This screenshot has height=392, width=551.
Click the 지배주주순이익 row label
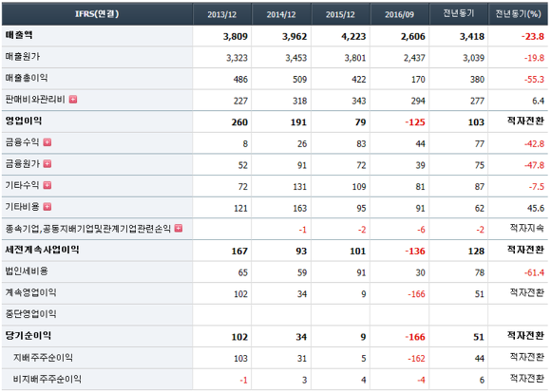(x=43, y=358)
